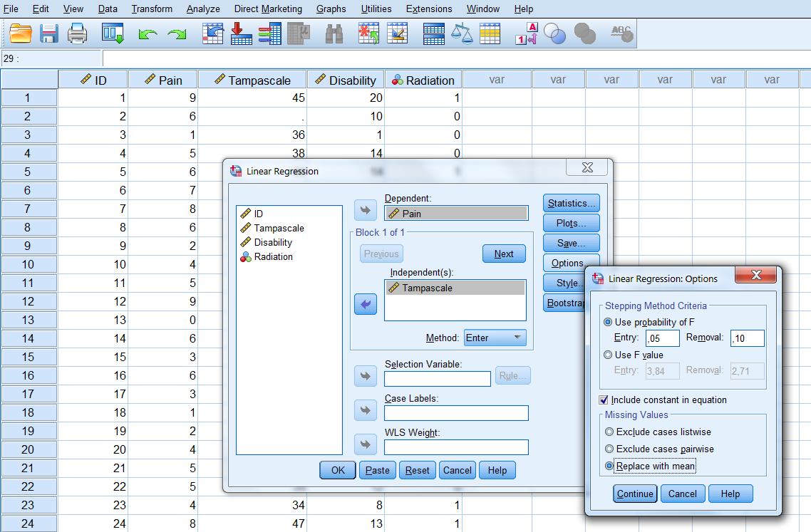Viewport: 811px width, 532px height.
Task: Click the Open data document folder icon
Action: [21, 33]
